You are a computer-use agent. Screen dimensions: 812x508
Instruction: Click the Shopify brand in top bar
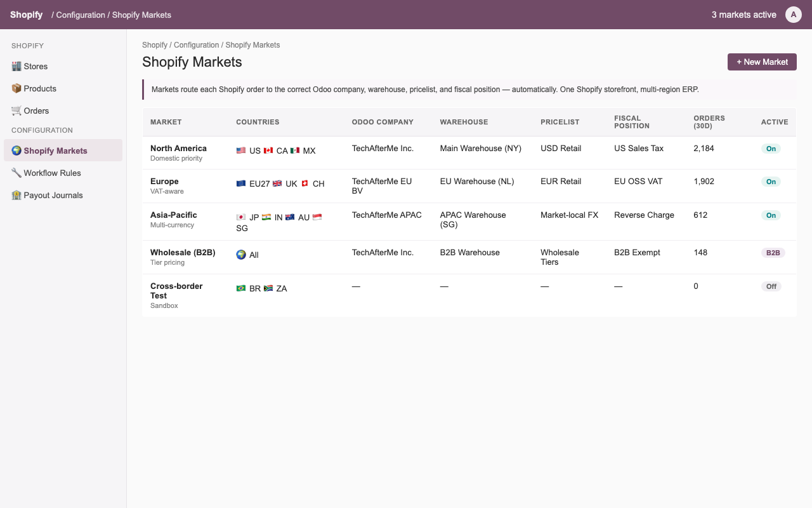tap(27, 15)
